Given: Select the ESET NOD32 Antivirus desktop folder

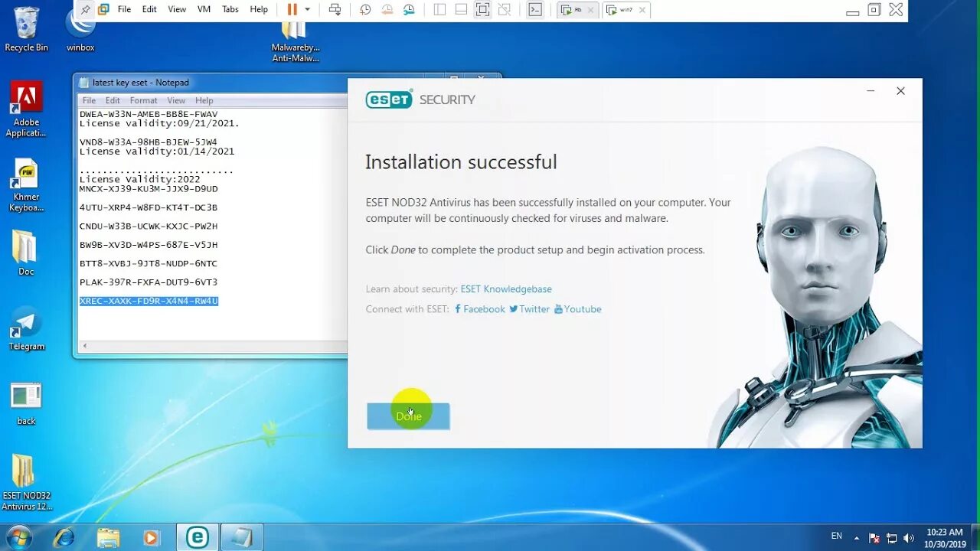Looking at the screenshot, I should (x=26, y=482).
